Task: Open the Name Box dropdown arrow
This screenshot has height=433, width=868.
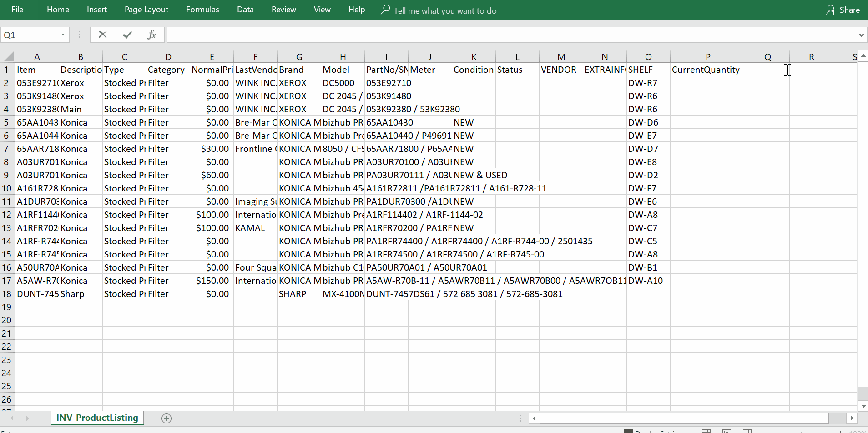Action: (x=63, y=35)
